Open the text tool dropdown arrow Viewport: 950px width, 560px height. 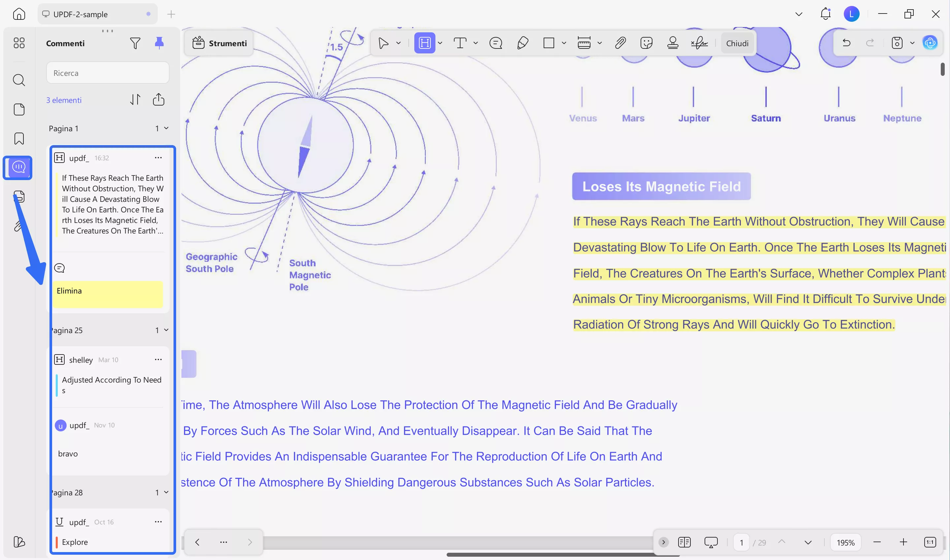pos(476,43)
